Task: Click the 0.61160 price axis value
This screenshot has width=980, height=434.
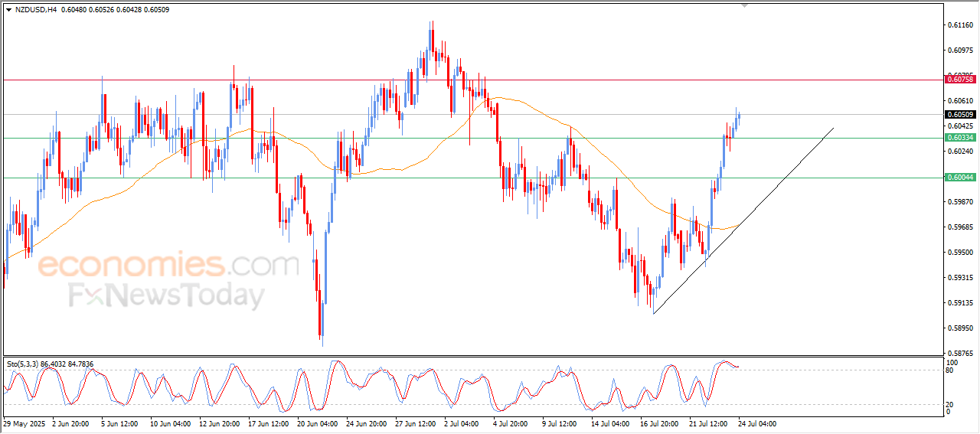Action: pos(960,25)
